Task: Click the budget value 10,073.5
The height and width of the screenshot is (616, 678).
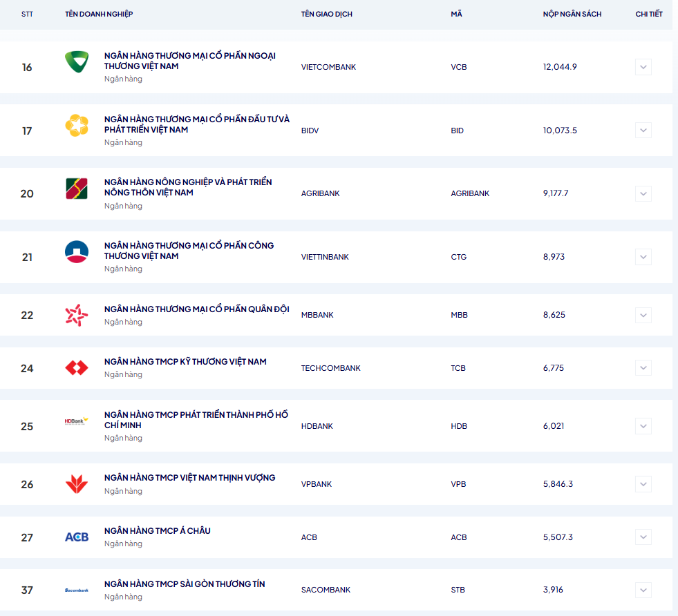Action: point(560,131)
